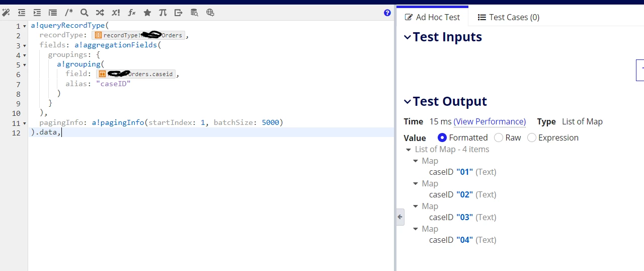Click the "caseID" alias string on line 7
The image size is (644, 271).
pos(113,84)
